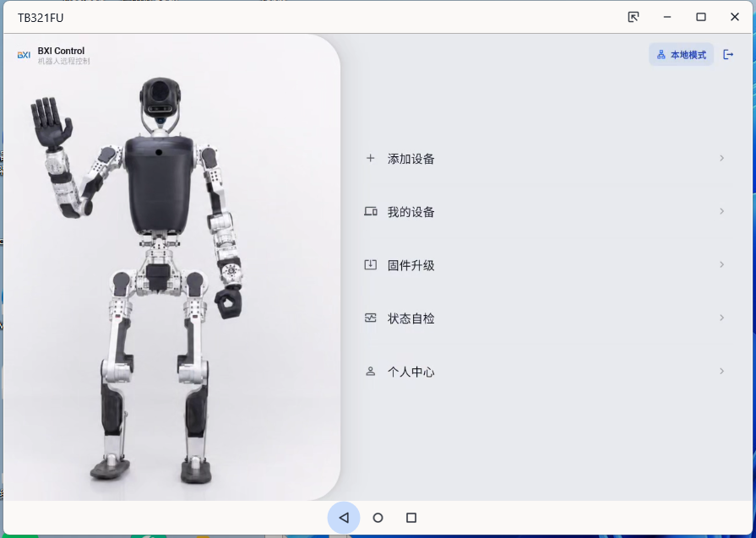
Task: Open the 状态自检 menu entry
Action: [x=545, y=318]
